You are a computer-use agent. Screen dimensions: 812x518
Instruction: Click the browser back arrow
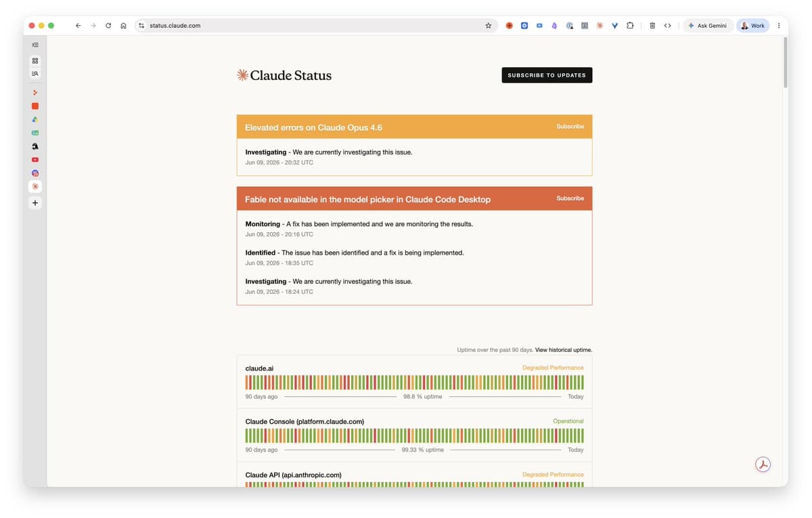tap(78, 26)
